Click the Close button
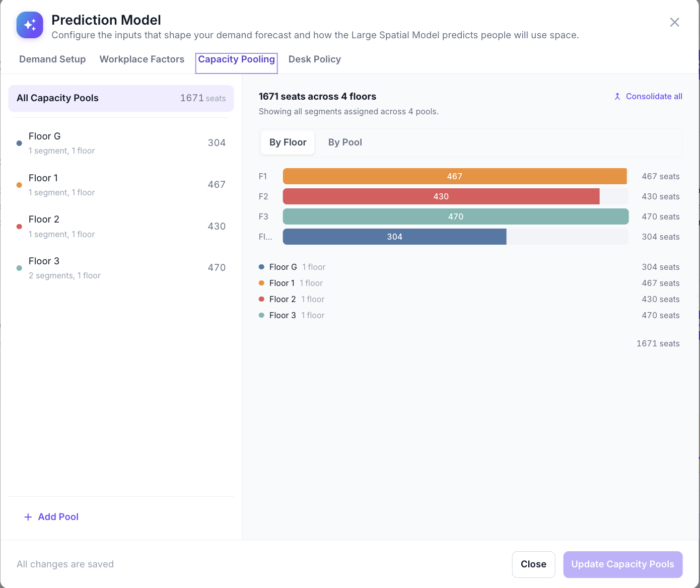The image size is (700, 588). coord(534,564)
